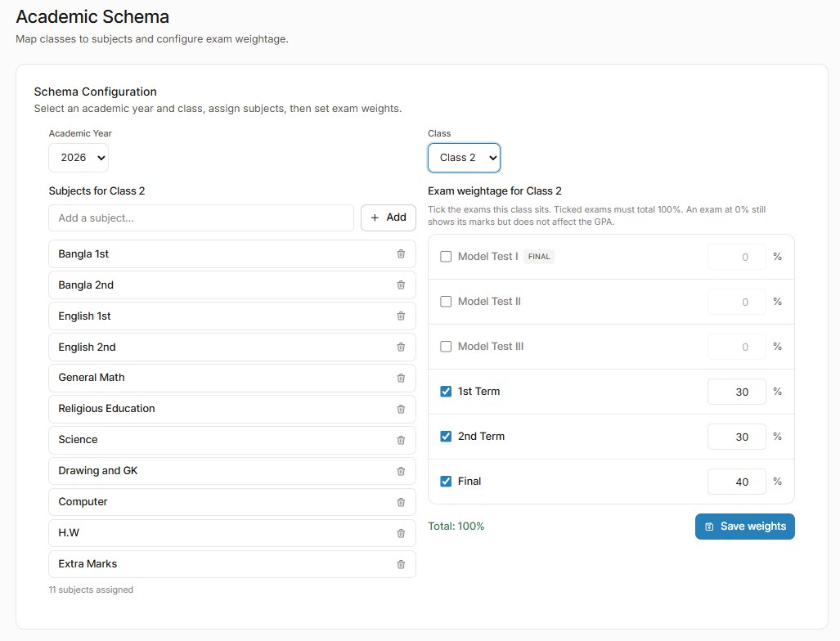
Task: Click the trash icon beside Science
Action: [401, 440]
